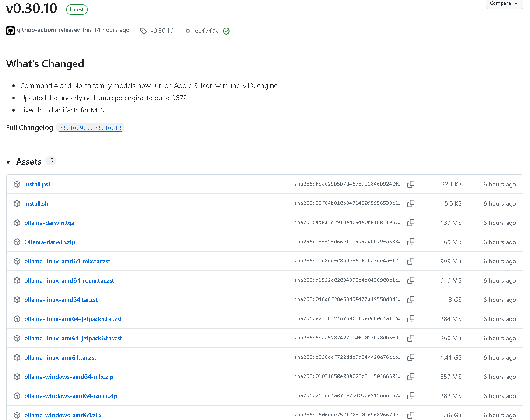Copy hash for ollama-linux-amd64-rocm.tar.zst
530x420 pixels.
click(411, 280)
